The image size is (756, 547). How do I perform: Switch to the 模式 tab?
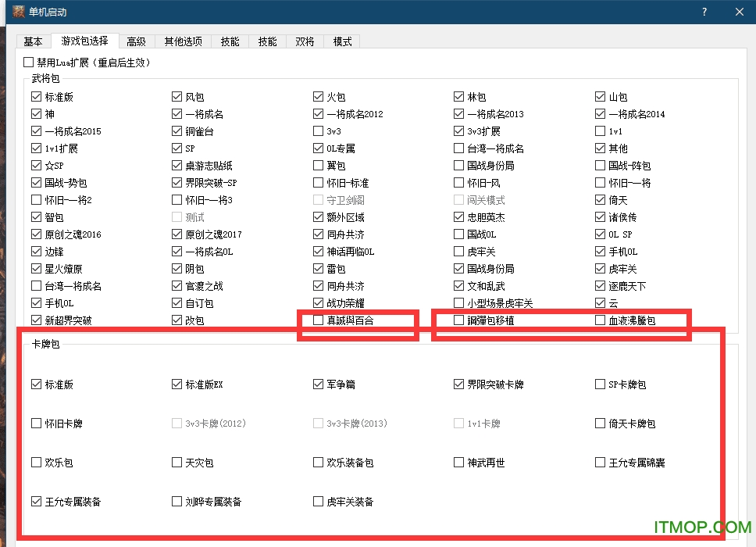(x=342, y=41)
